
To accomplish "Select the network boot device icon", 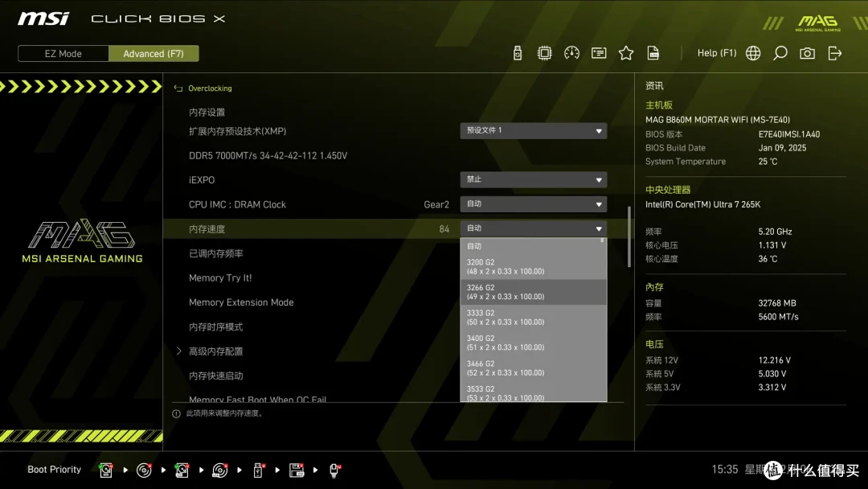I will coord(334,471).
